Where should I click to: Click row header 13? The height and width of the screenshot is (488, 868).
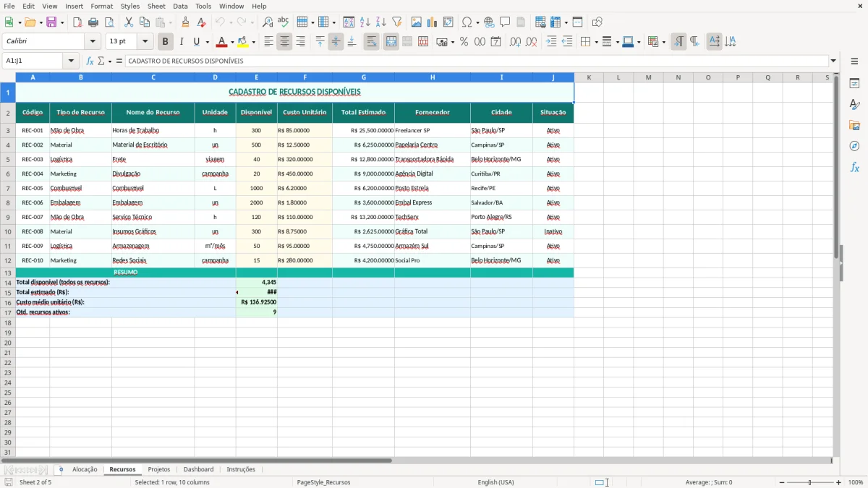point(8,273)
